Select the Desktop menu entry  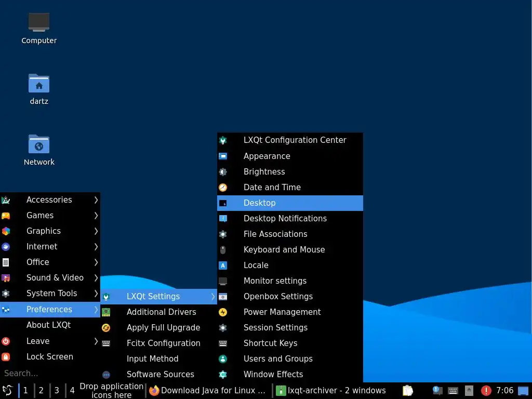(x=290, y=203)
